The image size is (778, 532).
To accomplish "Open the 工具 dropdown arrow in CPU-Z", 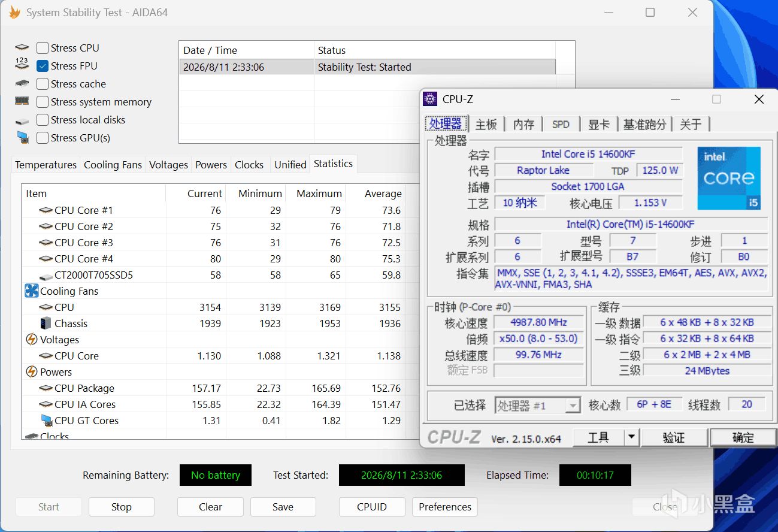I will [631, 437].
